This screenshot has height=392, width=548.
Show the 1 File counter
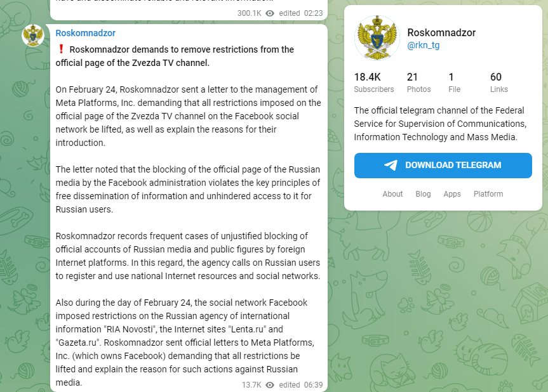(454, 82)
